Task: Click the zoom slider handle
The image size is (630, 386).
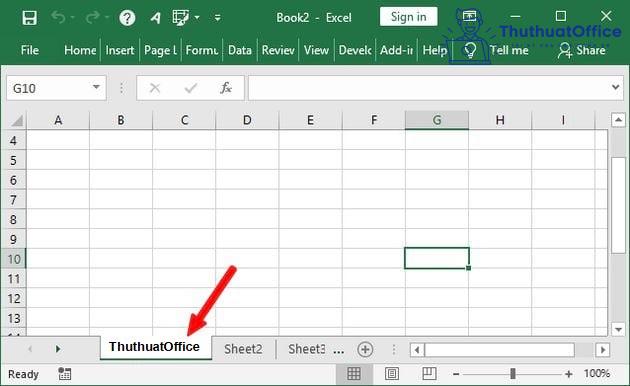Action: click(x=513, y=374)
